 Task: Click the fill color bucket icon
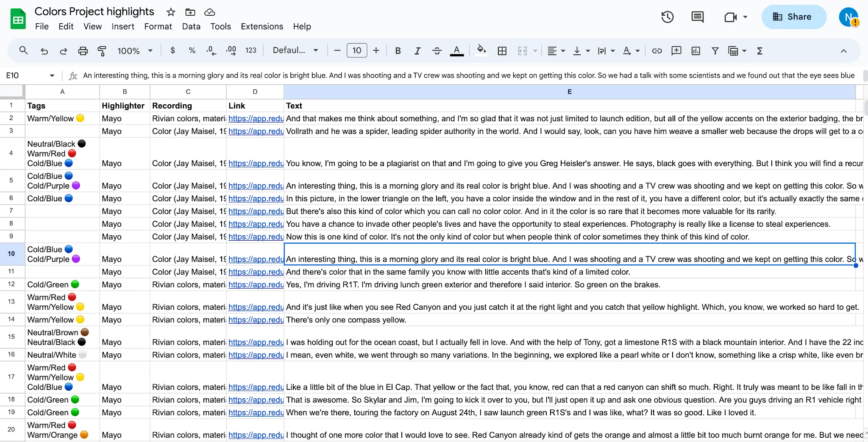(x=481, y=50)
